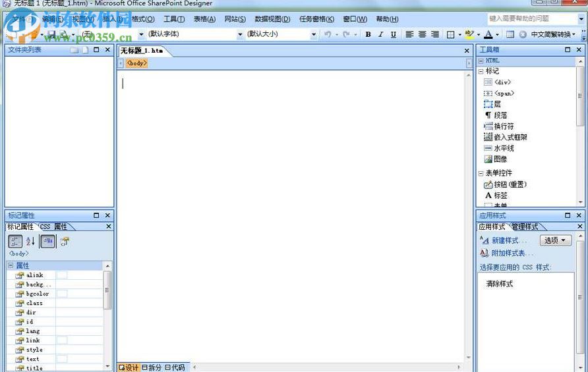Select the alink attribute row
The width and height of the screenshot is (588, 372).
click(x=55, y=275)
